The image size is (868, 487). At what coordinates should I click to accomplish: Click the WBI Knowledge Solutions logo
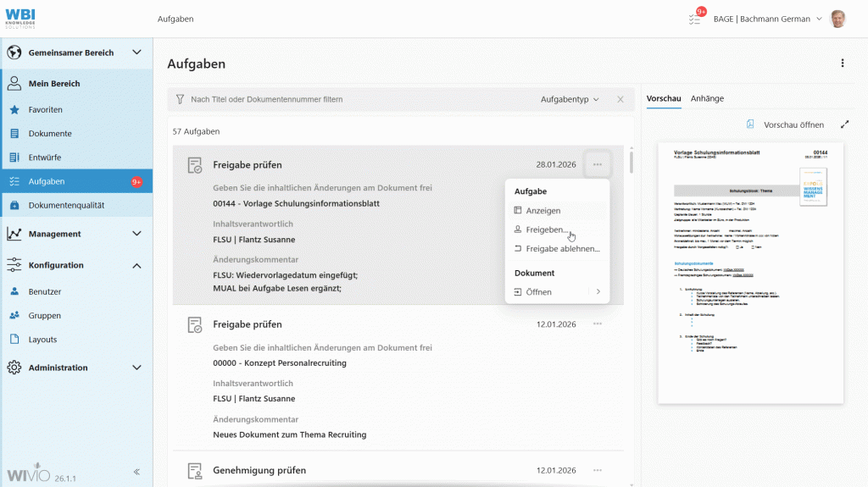[20, 19]
